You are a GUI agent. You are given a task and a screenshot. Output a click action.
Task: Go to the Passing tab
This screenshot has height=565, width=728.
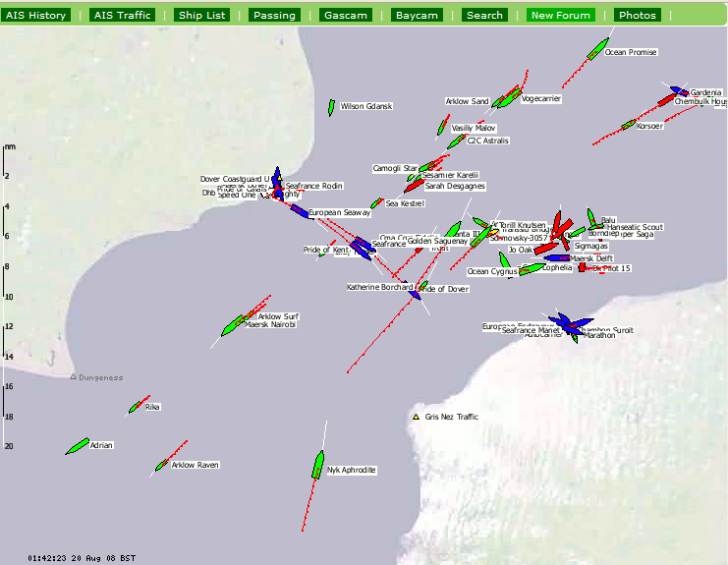tap(273, 16)
